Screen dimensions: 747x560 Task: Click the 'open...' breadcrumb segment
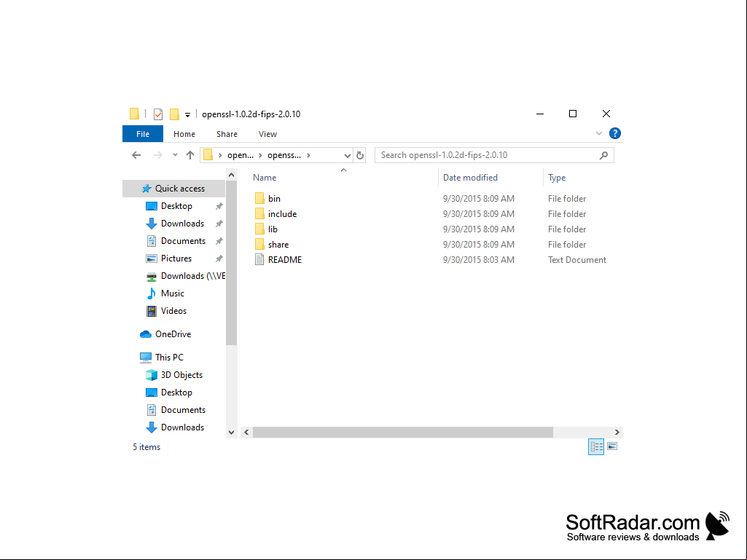pyautogui.click(x=240, y=155)
